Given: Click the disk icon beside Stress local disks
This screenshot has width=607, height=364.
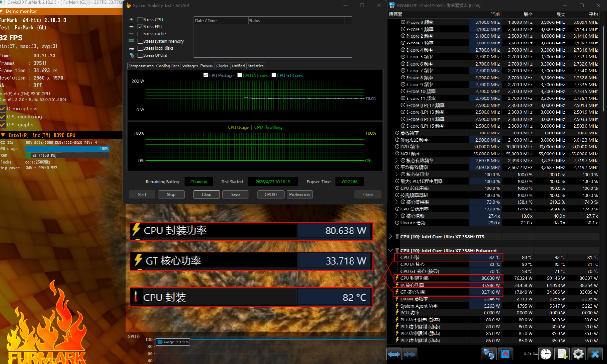Looking at the screenshot, I should (132, 48).
